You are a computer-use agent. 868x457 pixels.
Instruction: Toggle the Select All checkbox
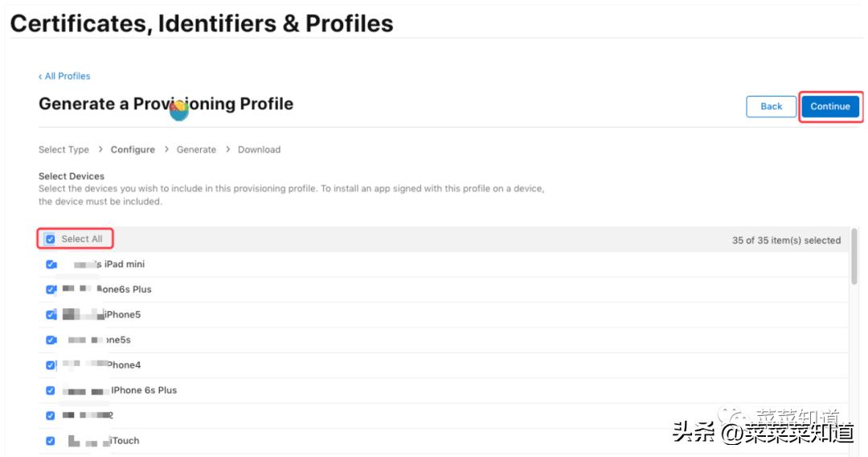[51, 239]
